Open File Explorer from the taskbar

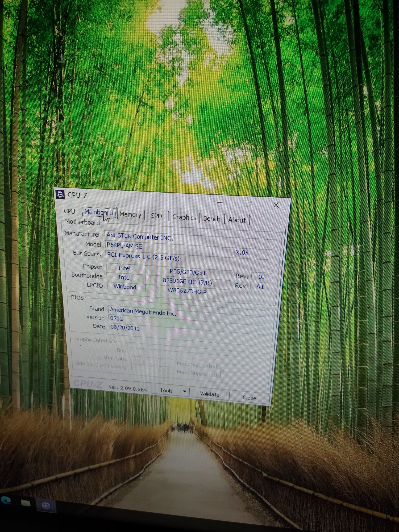pos(26,503)
